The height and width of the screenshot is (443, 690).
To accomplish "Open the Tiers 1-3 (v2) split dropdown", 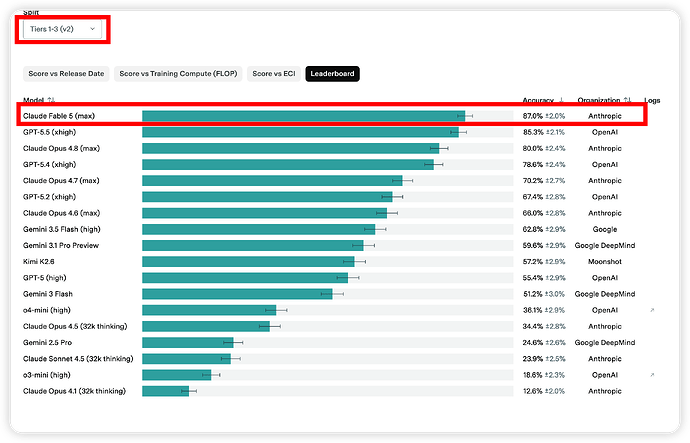I will click(62, 29).
